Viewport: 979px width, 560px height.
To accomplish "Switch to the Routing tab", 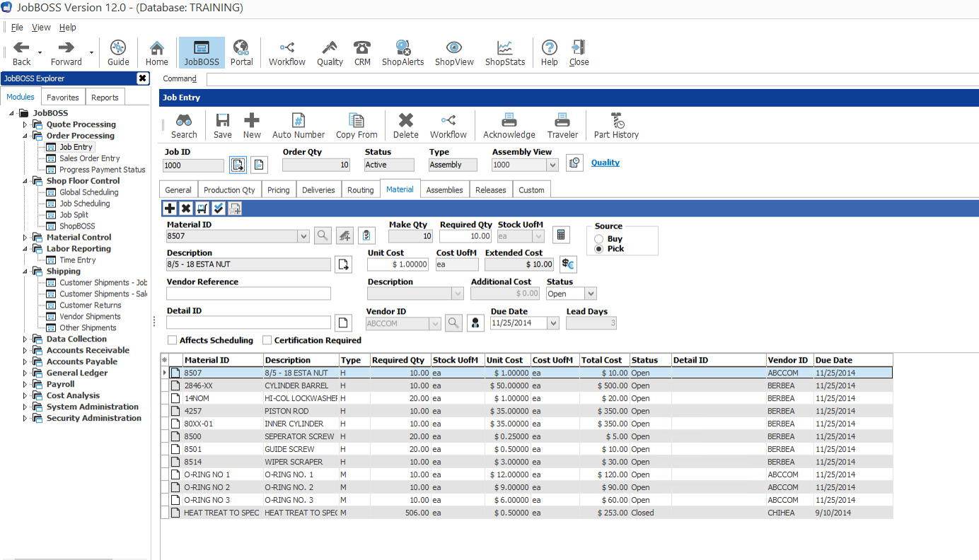I will tap(360, 189).
